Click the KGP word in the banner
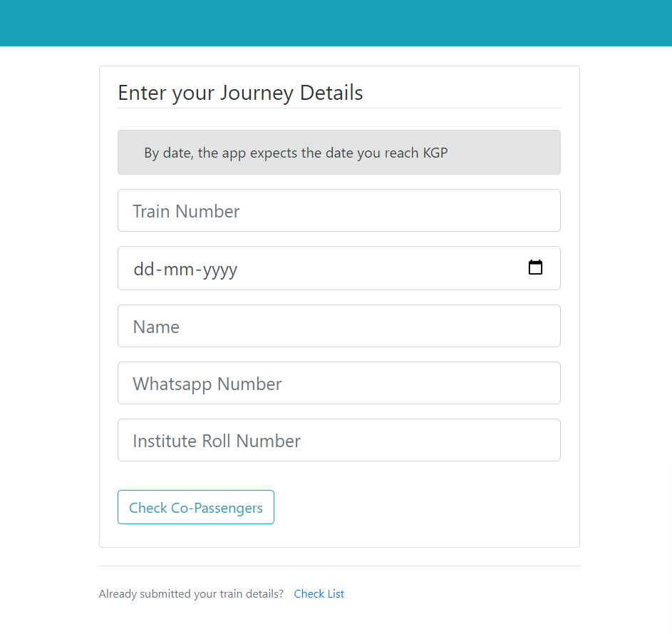The height and width of the screenshot is (634, 672). tap(435, 153)
